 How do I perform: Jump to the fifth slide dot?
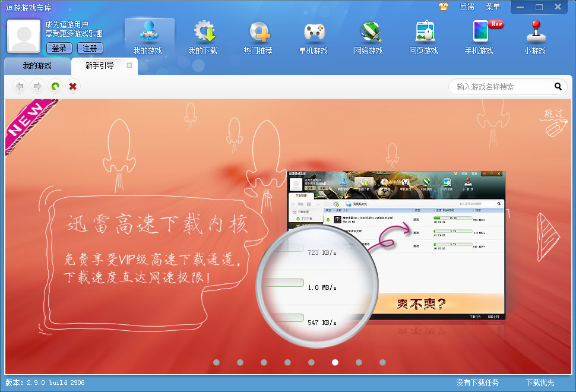coord(311,362)
